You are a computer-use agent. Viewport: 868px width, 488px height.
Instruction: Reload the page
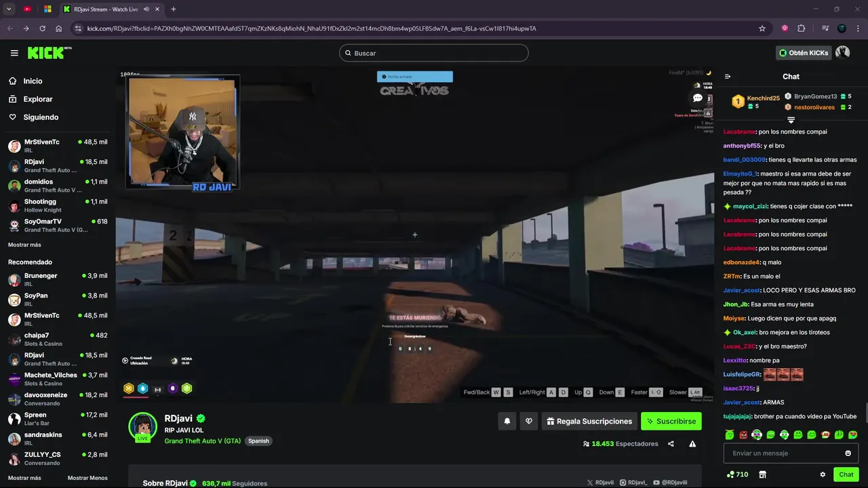[42, 28]
